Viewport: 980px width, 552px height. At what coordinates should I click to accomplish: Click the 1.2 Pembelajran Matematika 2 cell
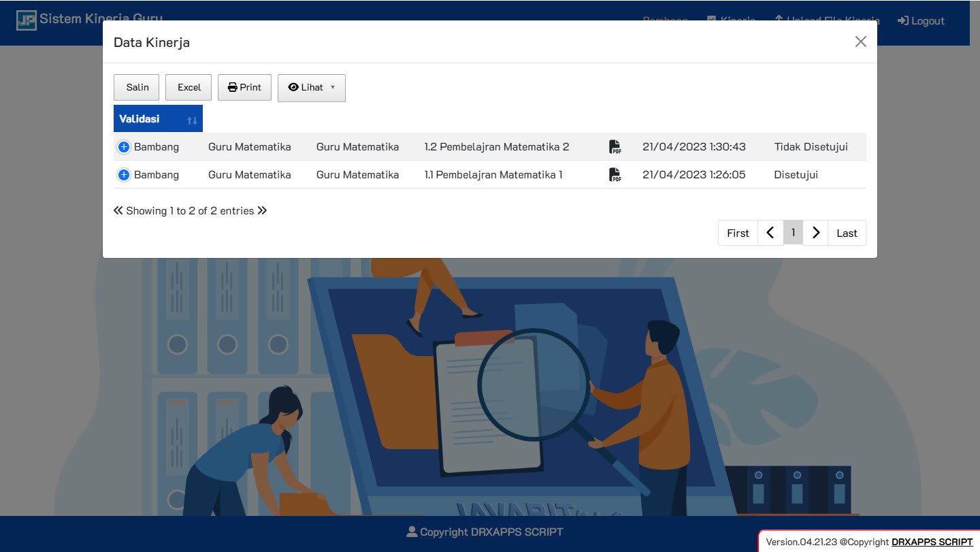(x=497, y=147)
